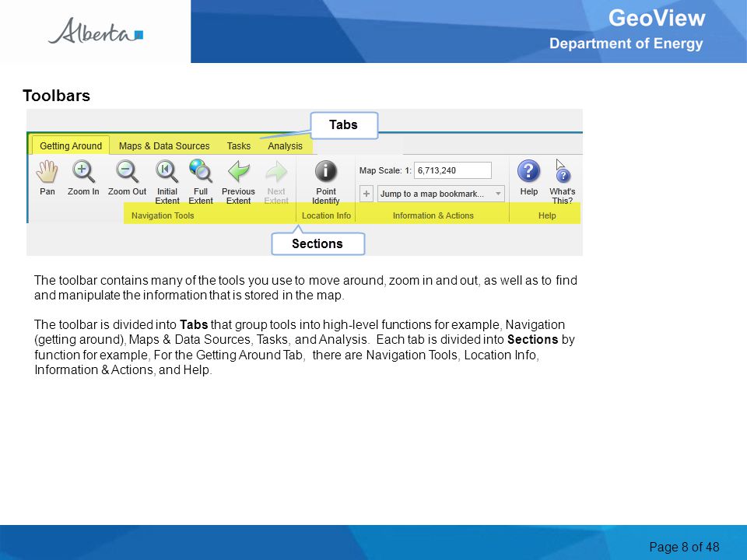Click the Navigation Tools section label
This screenshot has width=747, height=560.
pos(163,215)
